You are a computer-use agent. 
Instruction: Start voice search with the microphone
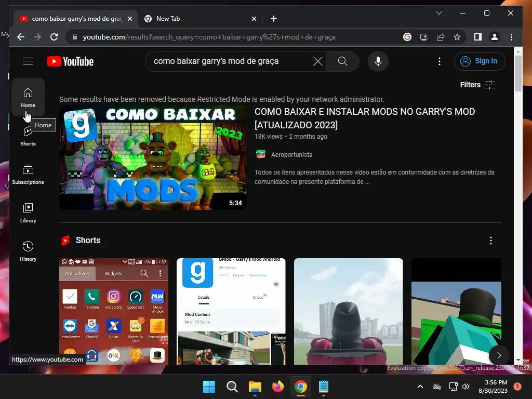(378, 61)
